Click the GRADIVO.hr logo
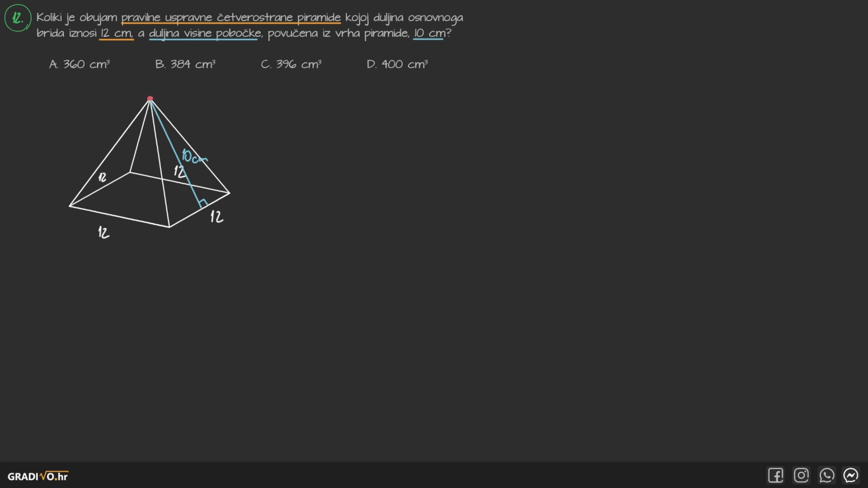The image size is (868, 488). [38, 476]
